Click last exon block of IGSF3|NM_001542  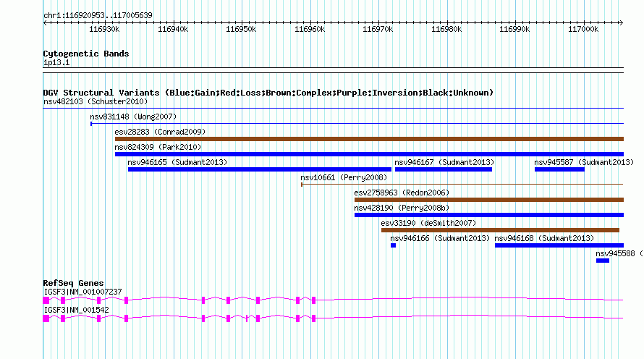[x=313, y=318]
